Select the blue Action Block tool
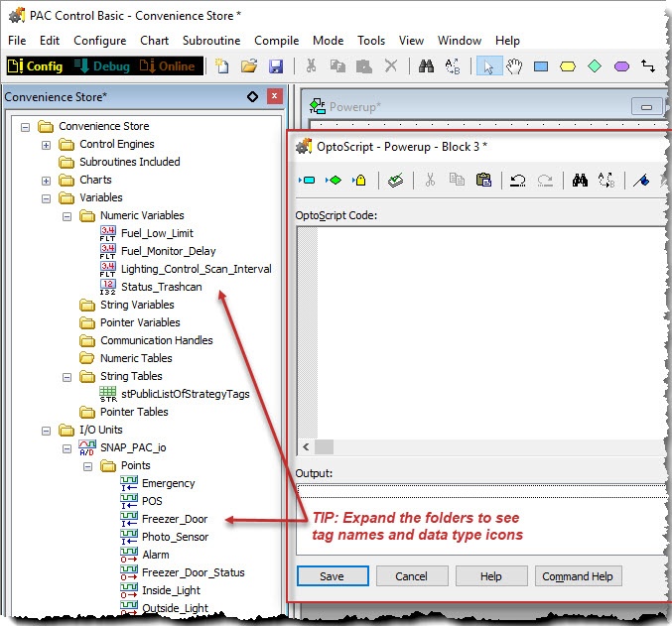 pos(541,66)
